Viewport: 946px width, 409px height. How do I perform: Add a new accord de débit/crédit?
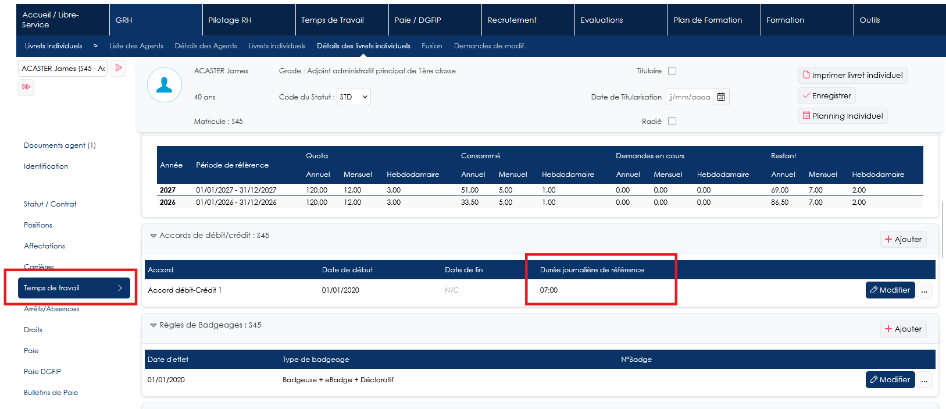[903, 239]
